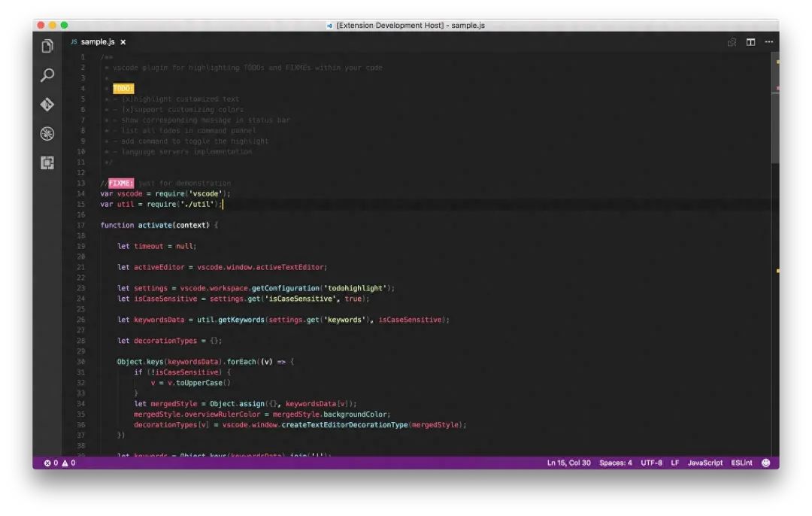
Task: Open the more actions ellipsis menu
Action: click(x=769, y=42)
